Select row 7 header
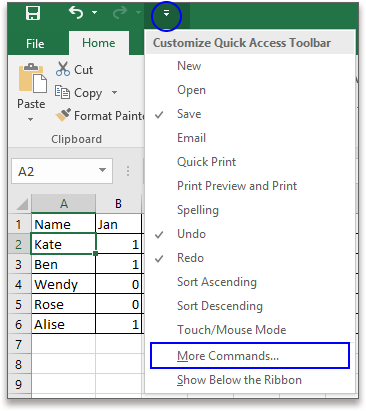Screen dimensions: 366x411 [x=19, y=344]
